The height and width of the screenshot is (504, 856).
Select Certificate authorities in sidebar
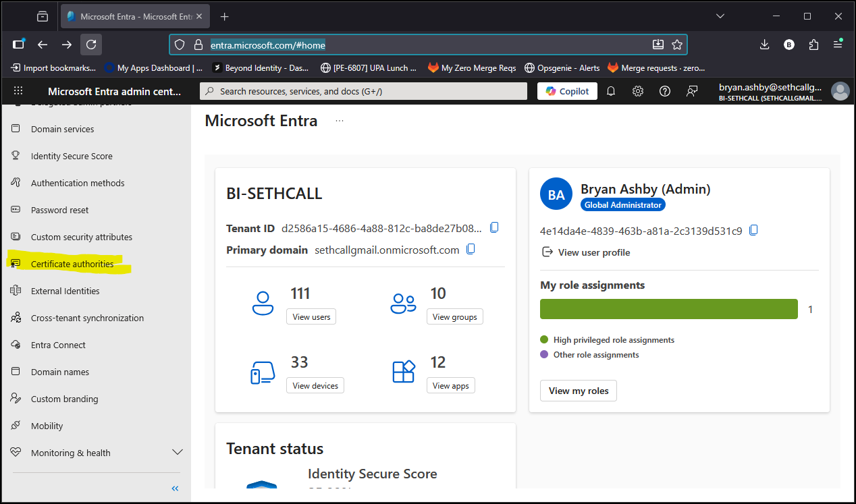72,264
